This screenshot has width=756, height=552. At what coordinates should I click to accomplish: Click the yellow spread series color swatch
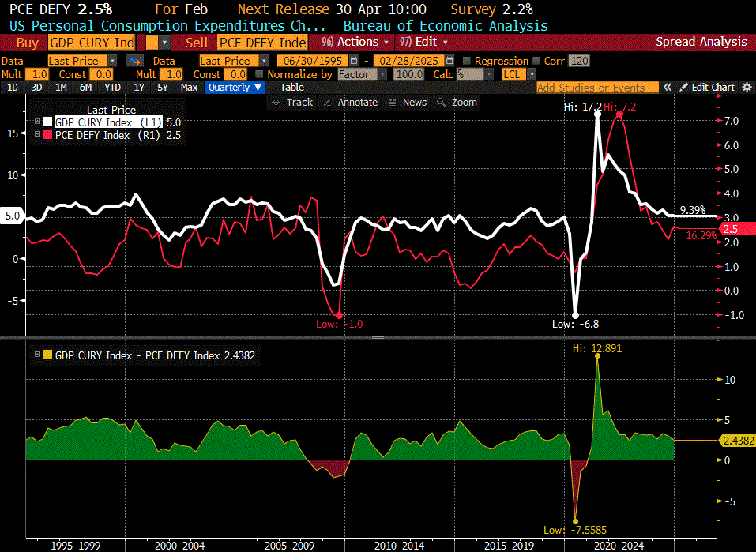click(47, 355)
